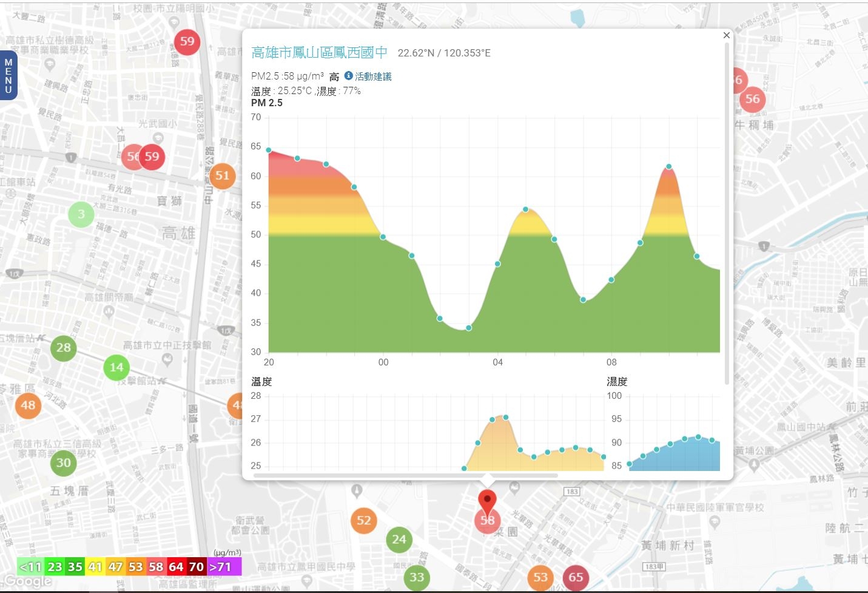Click the 活動建議 activity advice link
The height and width of the screenshot is (593, 868).
tap(373, 76)
